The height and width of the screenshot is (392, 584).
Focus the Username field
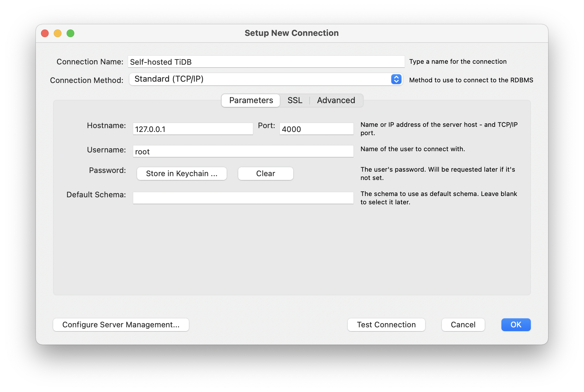(243, 151)
